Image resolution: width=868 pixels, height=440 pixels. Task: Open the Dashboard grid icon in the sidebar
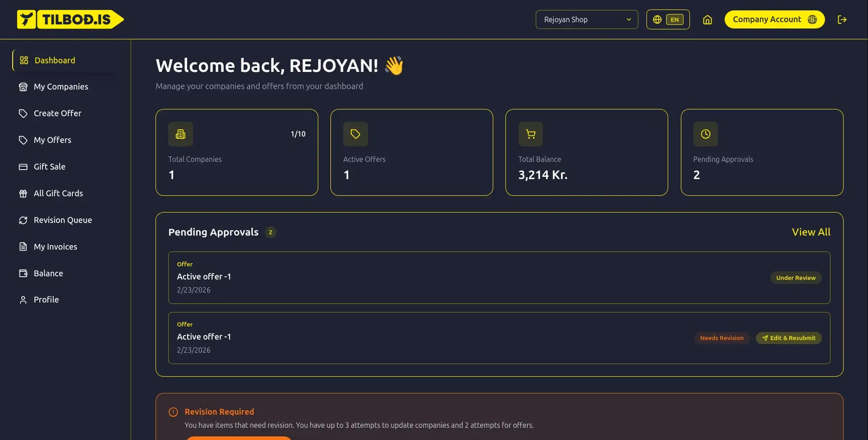point(24,60)
